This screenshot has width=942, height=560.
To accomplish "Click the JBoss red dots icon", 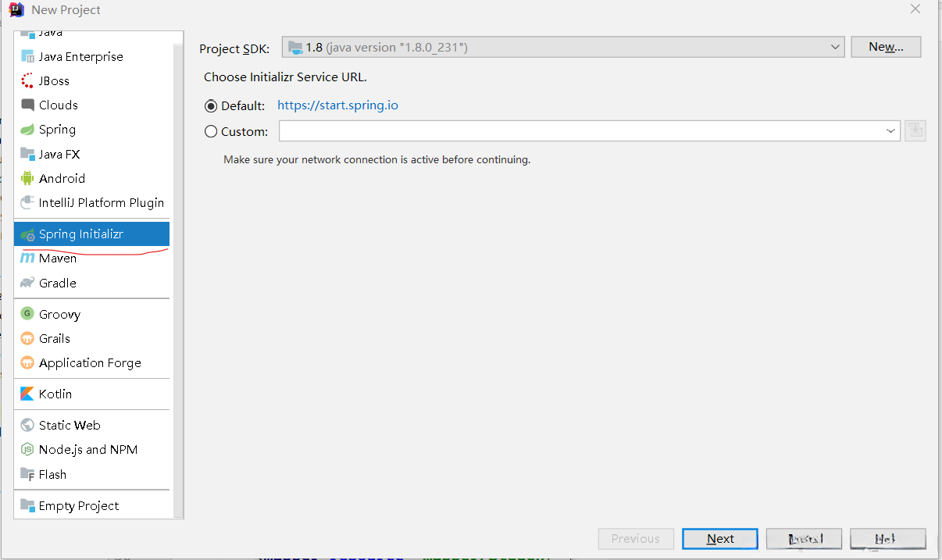I will coord(27,81).
